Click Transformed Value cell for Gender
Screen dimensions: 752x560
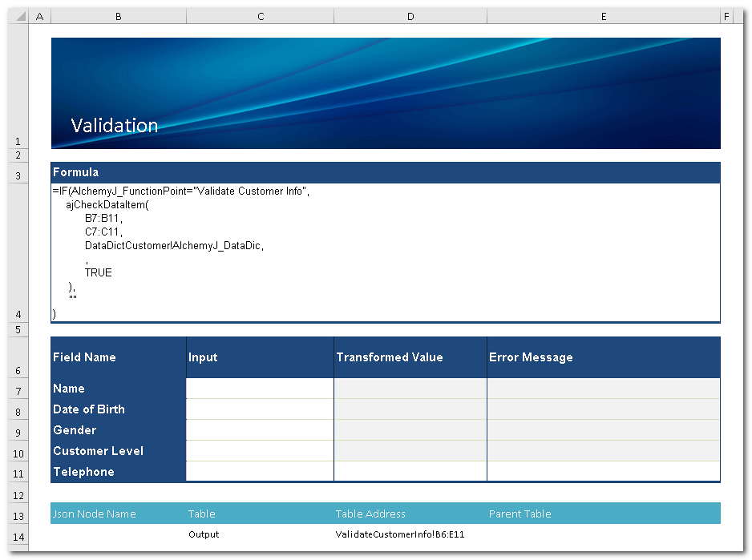click(x=410, y=430)
